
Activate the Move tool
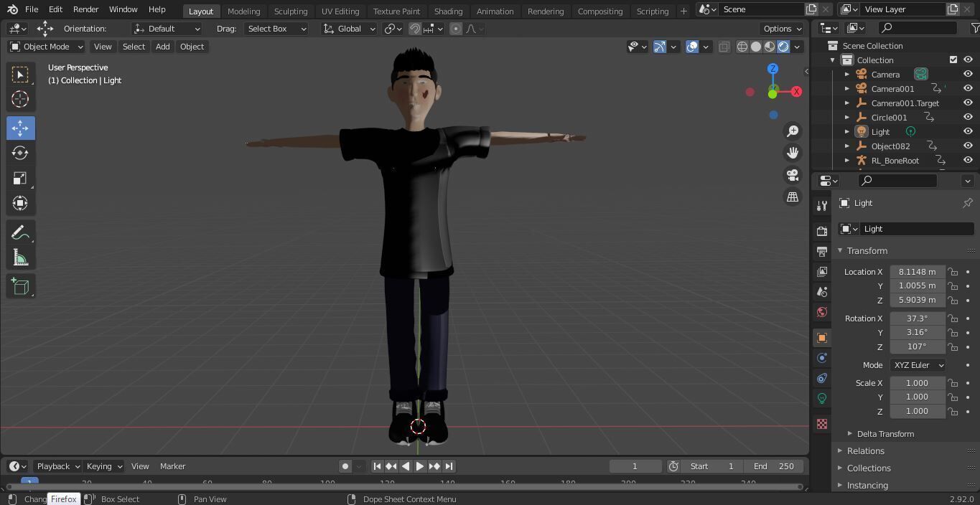[20, 128]
